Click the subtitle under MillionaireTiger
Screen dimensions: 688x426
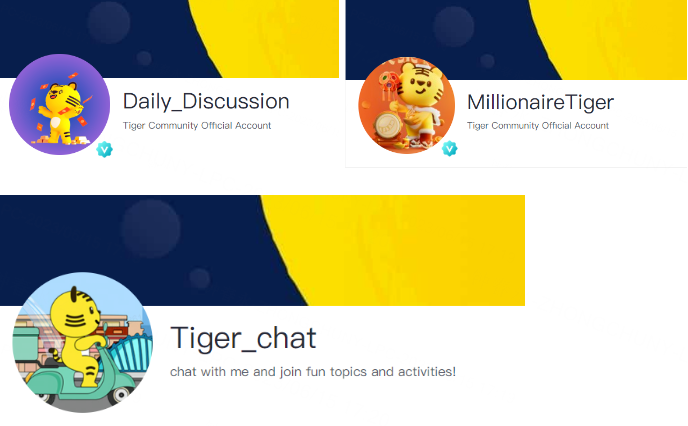coord(538,125)
